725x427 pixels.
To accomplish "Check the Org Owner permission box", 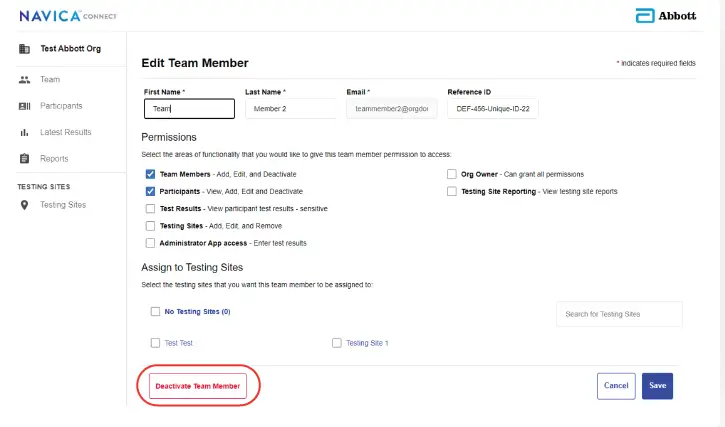I will (x=452, y=174).
